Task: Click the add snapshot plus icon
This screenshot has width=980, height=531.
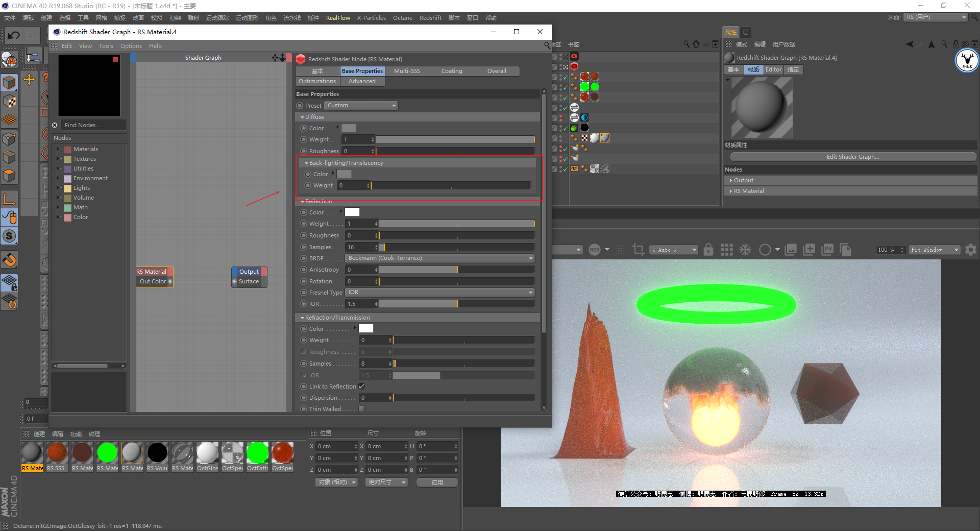Action: 809,249
